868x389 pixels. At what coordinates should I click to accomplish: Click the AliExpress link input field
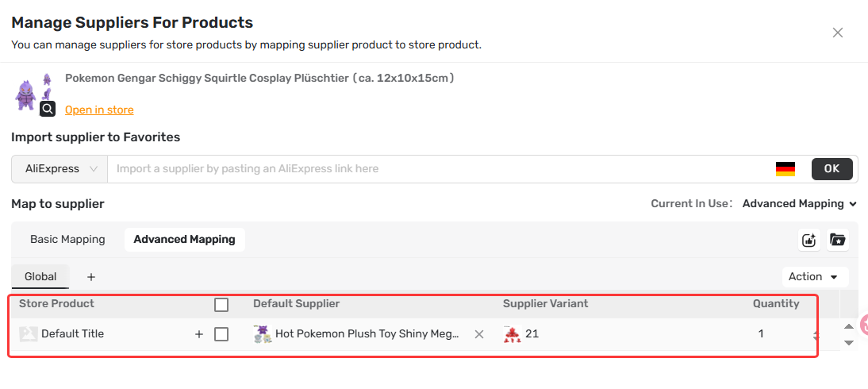[440, 169]
